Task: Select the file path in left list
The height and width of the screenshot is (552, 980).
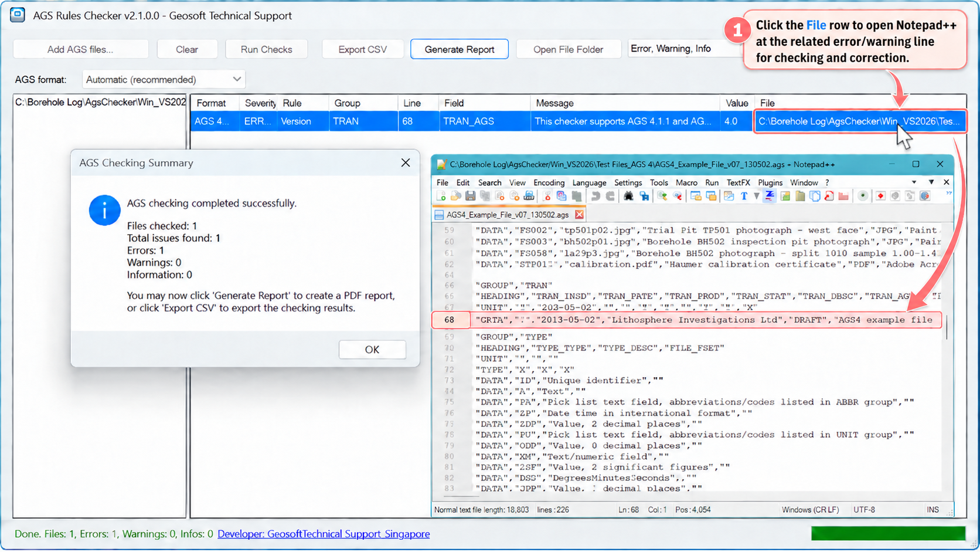Action: click(100, 102)
